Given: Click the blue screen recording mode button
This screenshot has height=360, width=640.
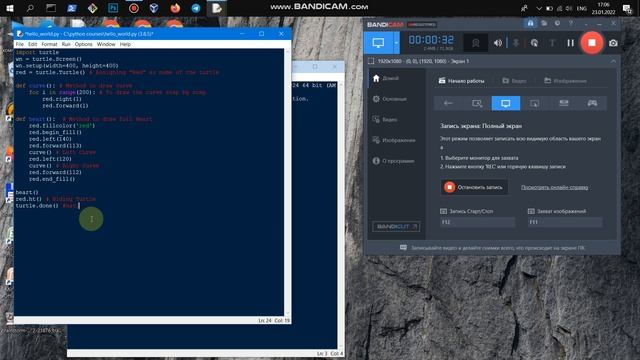Looking at the screenshot, I should (378, 43).
